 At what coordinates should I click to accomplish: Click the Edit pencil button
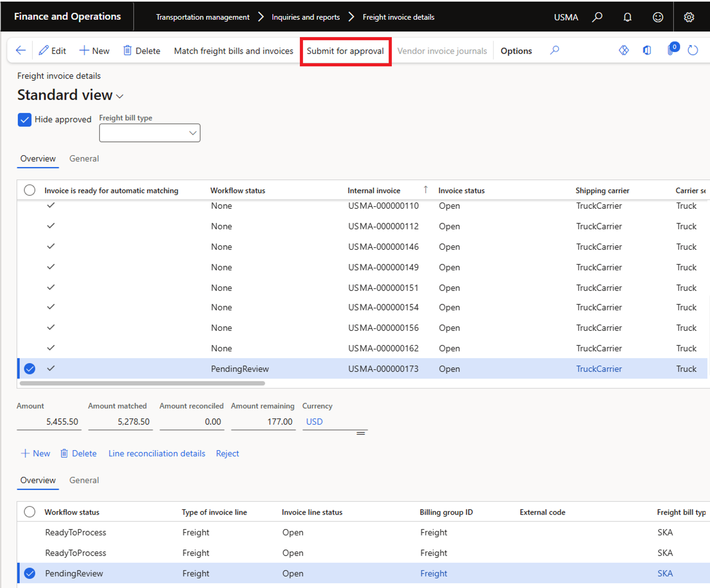pos(52,50)
